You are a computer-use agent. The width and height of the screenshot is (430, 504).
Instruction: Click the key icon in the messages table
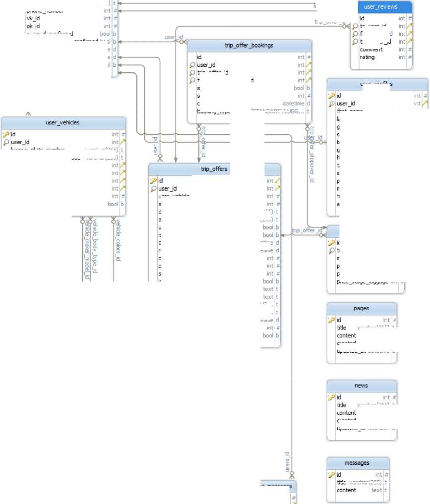pos(331,475)
